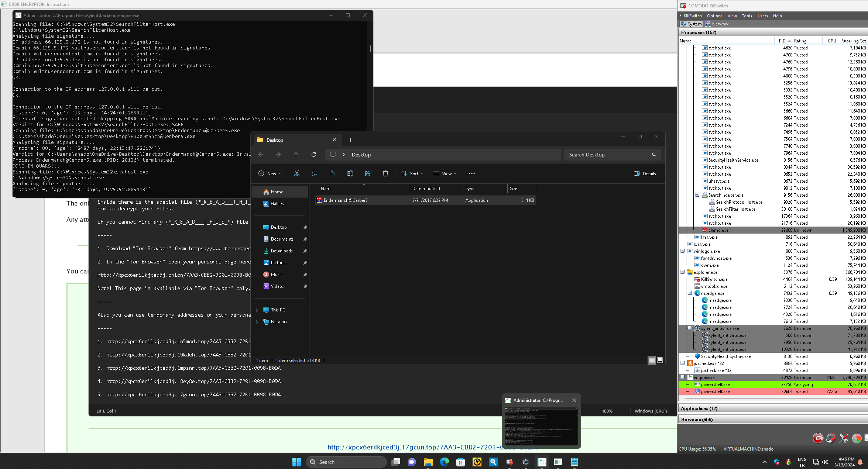Click the Refresh icon beside address bar
The image size is (868, 469).
pyautogui.click(x=313, y=155)
